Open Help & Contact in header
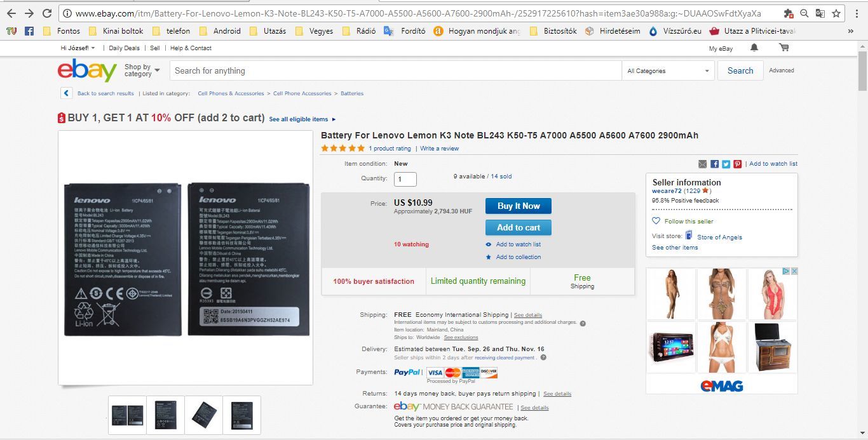868x440 pixels. point(191,48)
